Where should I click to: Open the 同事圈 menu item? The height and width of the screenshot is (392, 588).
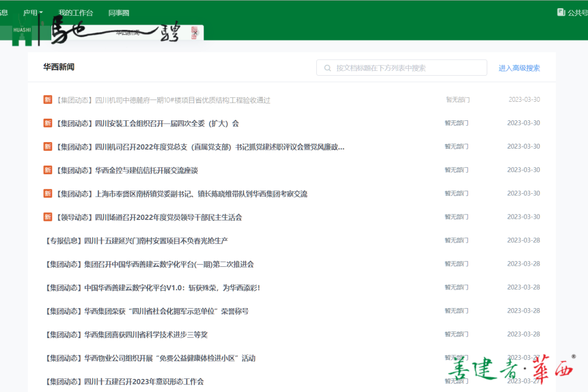click(119, 13)
